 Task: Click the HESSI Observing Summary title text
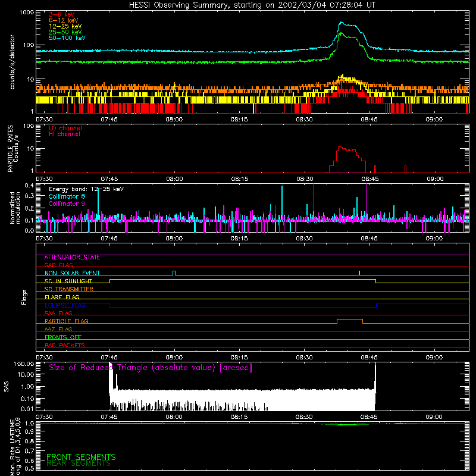[x=252, y=5]
